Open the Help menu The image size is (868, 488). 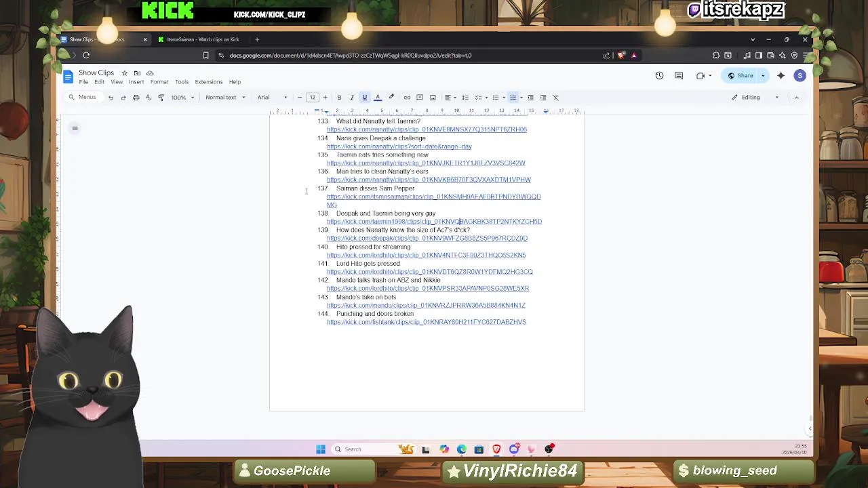235,82
